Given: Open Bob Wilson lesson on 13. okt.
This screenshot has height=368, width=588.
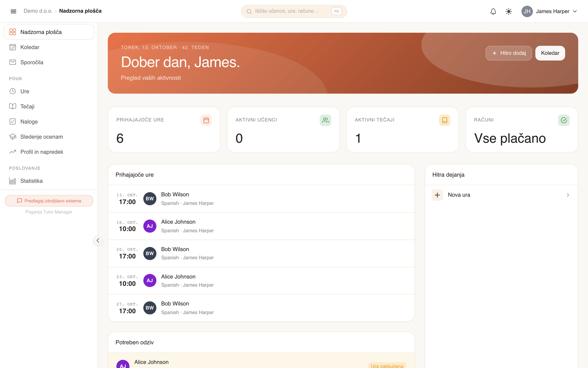Looking at the screenshot, I should (x=261, y=199).
